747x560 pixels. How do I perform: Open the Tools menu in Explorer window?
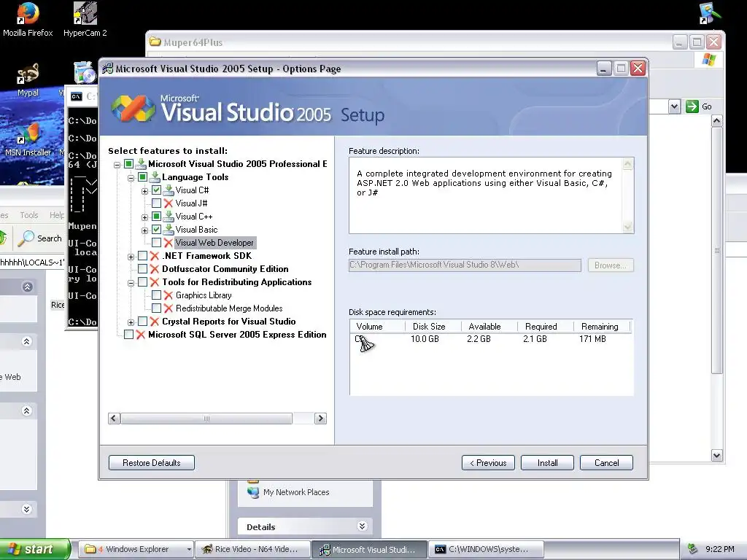click(29, 215)
